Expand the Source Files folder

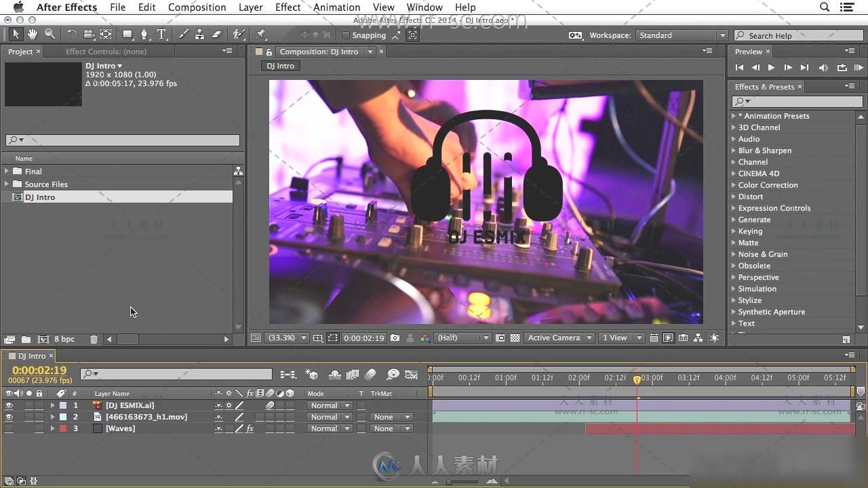[x=7, y=184]
